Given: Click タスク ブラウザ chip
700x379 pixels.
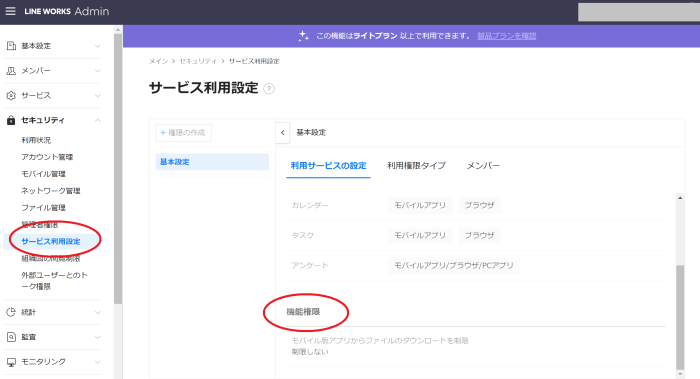Looking at the screenshot, I should [479, 235].
